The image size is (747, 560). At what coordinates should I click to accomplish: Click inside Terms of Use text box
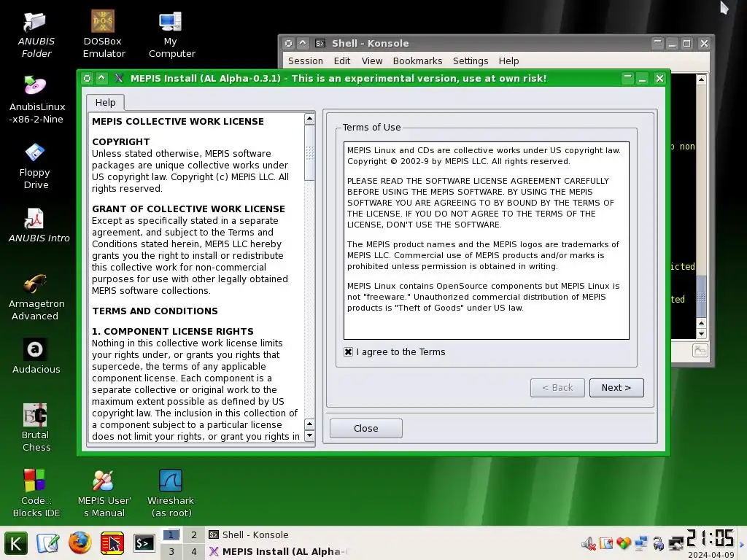(487, 241)
